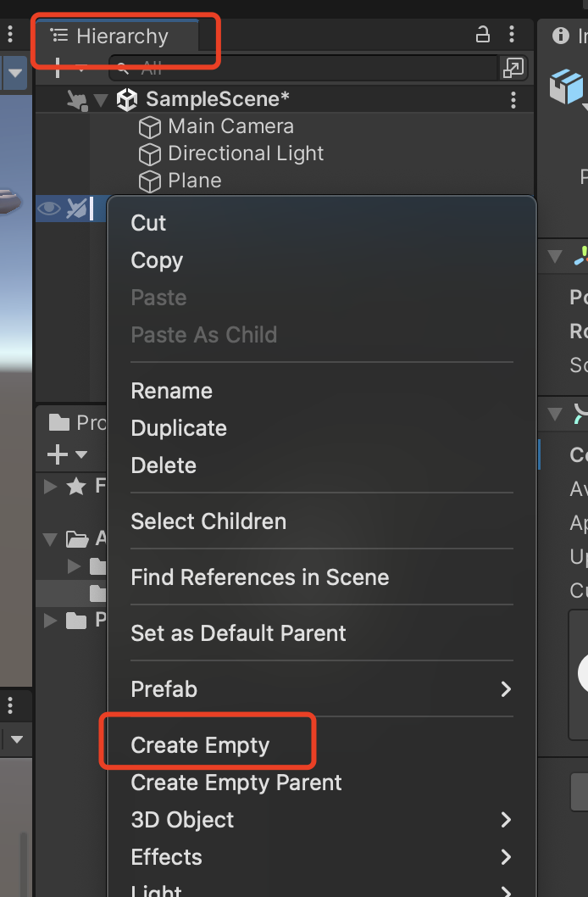This screenshot has height=897, width=588.
Task: Open the 3D Object submenu
Action: tap(182, 820)
